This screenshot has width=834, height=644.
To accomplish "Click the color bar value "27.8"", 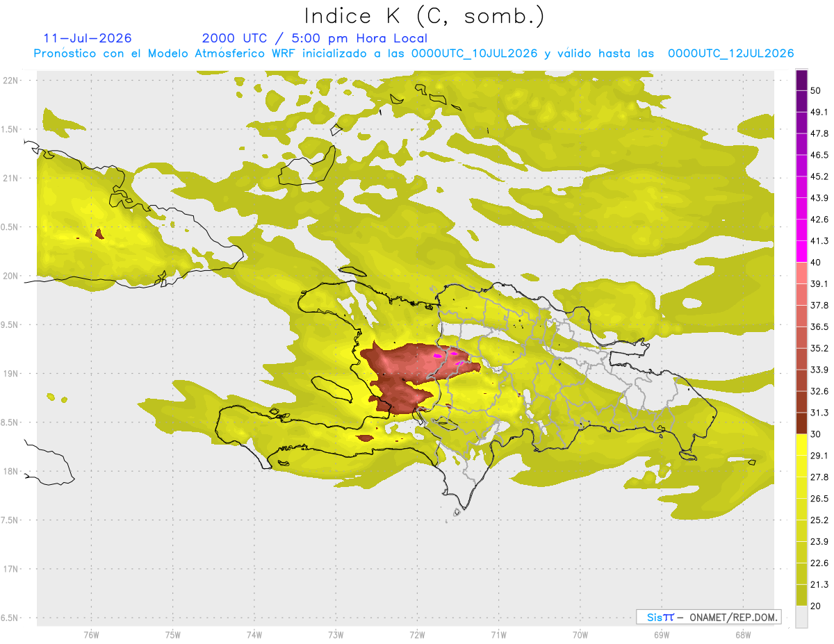I will pos(819,477).
